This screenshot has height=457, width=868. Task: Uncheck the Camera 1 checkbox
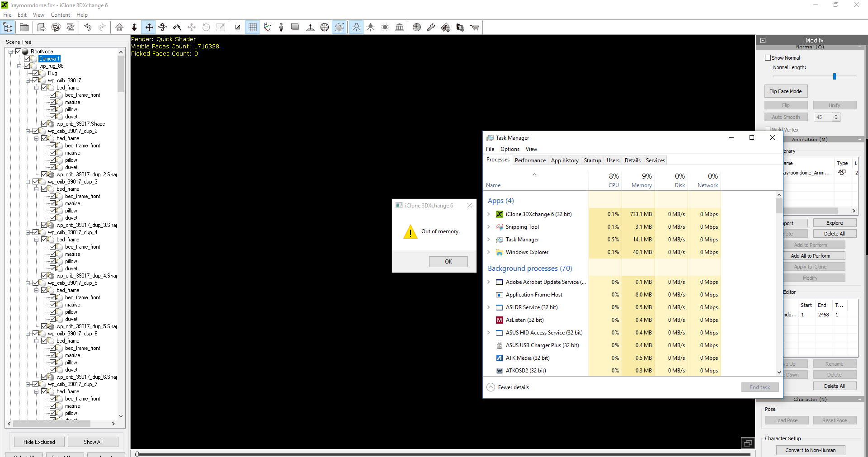click(x=27, y=59)
